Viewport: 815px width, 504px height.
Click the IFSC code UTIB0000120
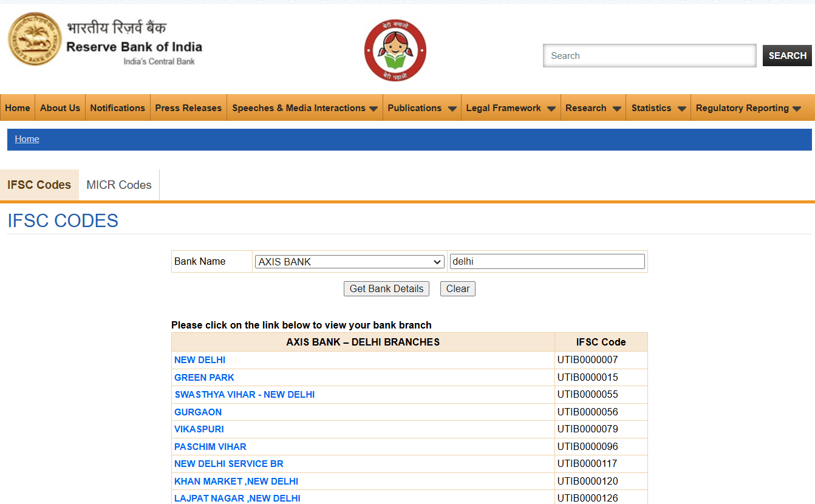[x=588, y=481]
